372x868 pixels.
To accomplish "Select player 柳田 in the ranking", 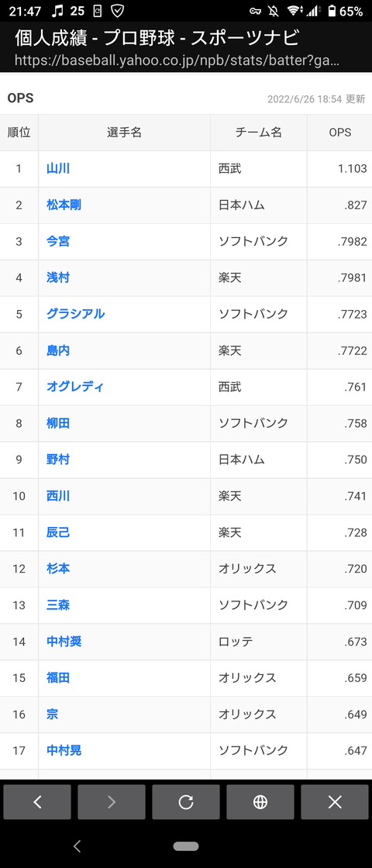I will click(58, 423).
